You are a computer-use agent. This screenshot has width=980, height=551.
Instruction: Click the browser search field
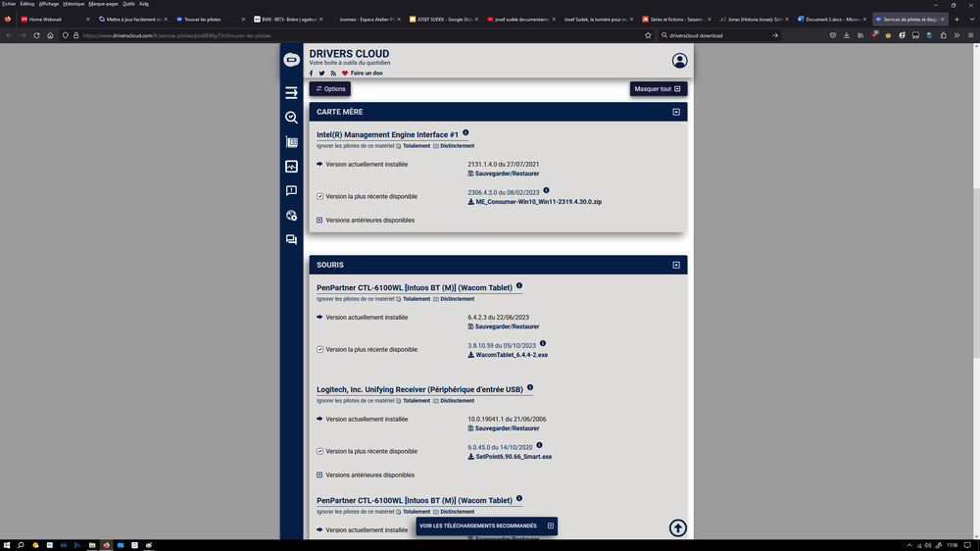tap(715, 35)
